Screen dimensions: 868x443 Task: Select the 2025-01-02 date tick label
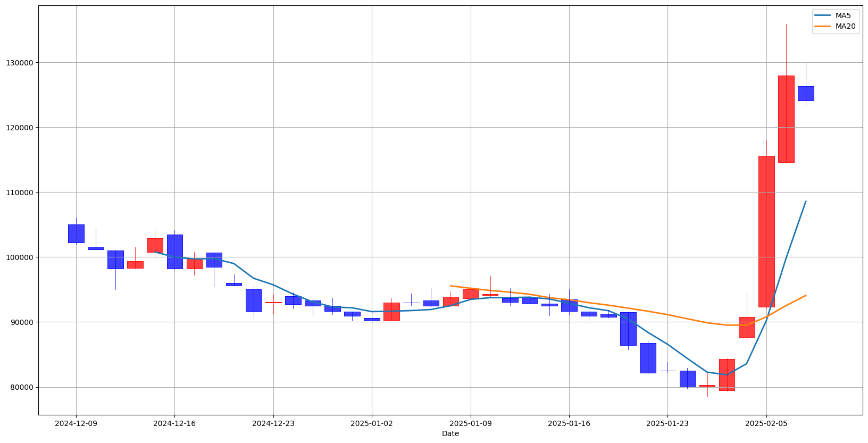[372, 424]
